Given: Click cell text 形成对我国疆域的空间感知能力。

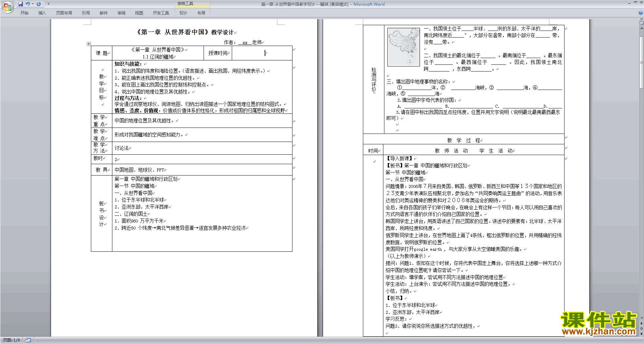Looking at the screenshot, I should [150, 135].
